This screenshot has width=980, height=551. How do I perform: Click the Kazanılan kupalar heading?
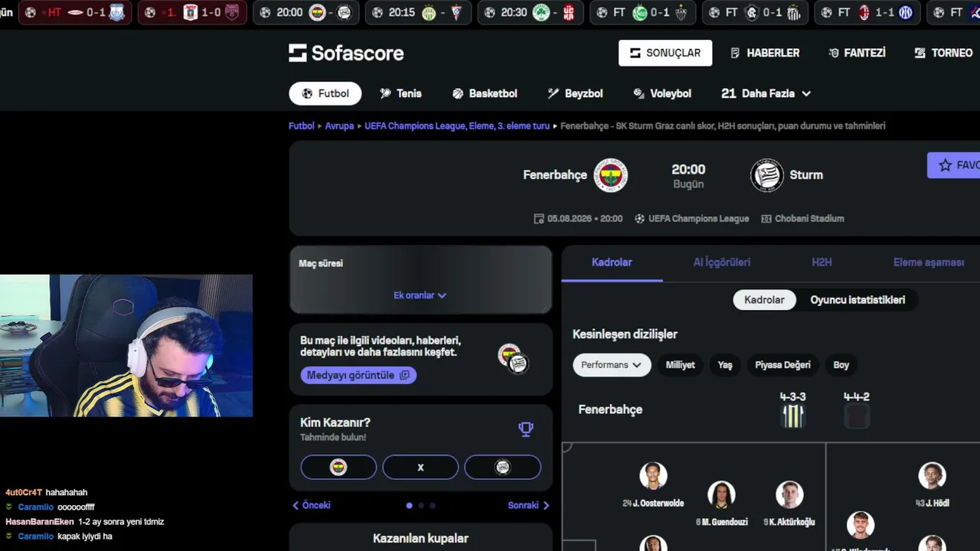click(x=420, y=539)
